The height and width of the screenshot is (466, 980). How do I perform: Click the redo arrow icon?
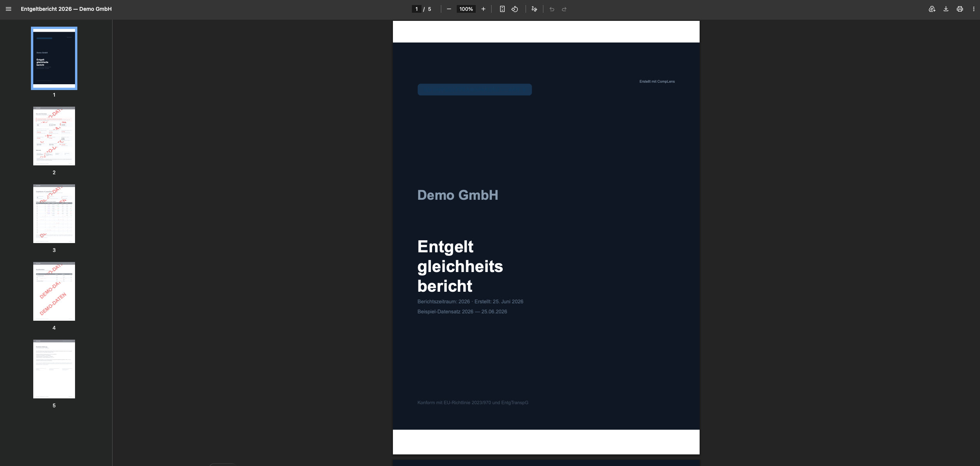coord(564,9)
